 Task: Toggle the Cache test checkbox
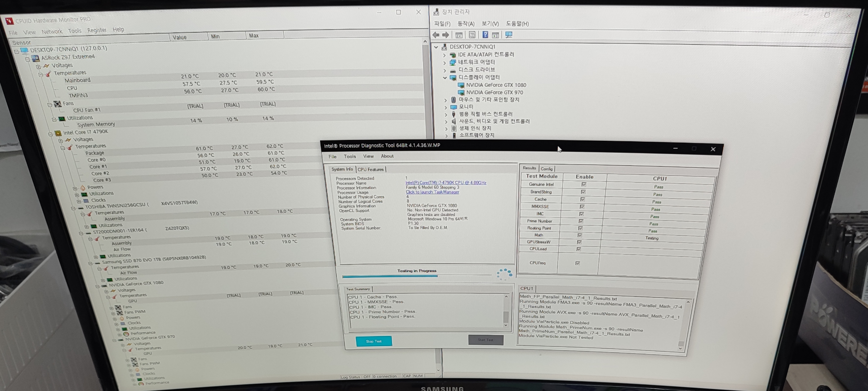pos(583,199)
